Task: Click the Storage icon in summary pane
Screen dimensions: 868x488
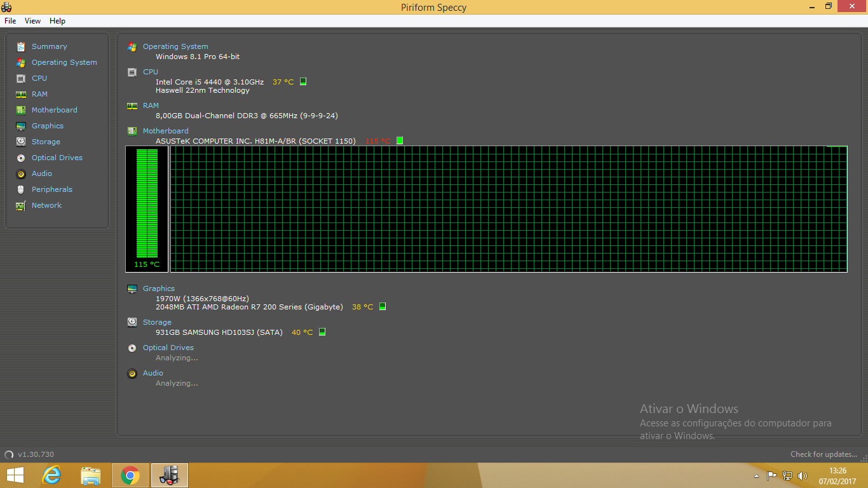Action: [132, 322]
